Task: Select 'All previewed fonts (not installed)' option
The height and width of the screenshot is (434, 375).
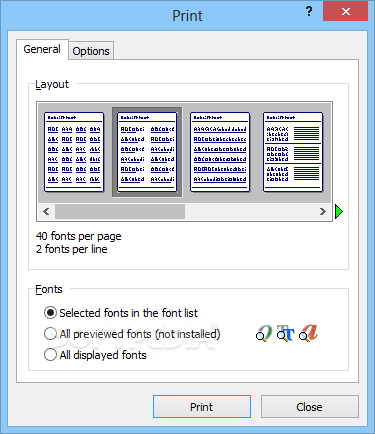Action: pos(132,334)
